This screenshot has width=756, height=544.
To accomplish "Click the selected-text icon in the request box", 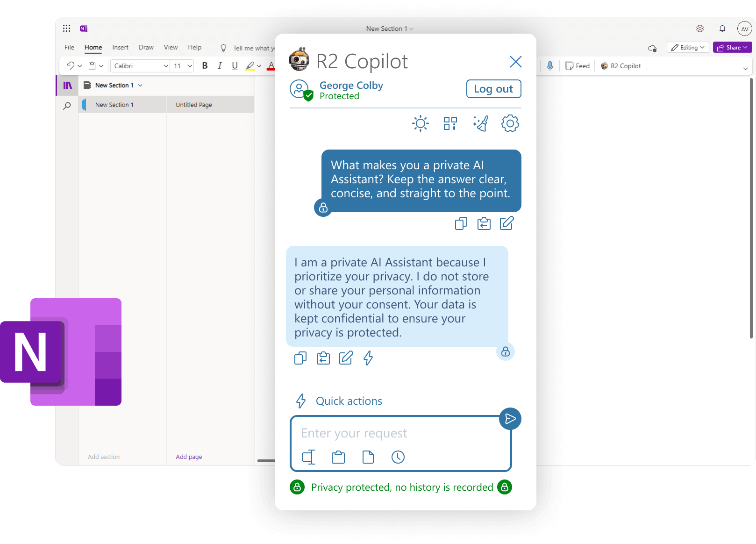I will (308, 457).
